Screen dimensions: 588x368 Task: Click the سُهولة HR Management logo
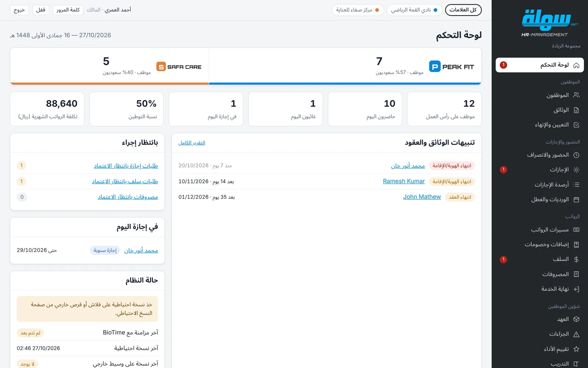pos(550,23)
